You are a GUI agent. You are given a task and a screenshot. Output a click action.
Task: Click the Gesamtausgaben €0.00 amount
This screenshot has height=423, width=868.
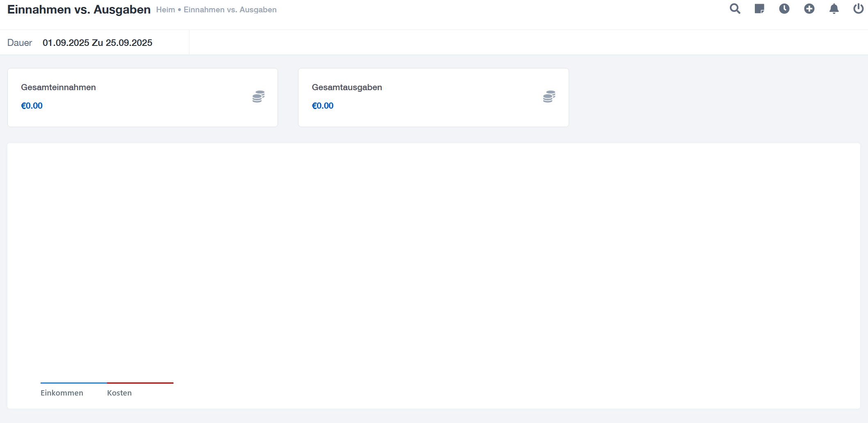tap(323, 106)
